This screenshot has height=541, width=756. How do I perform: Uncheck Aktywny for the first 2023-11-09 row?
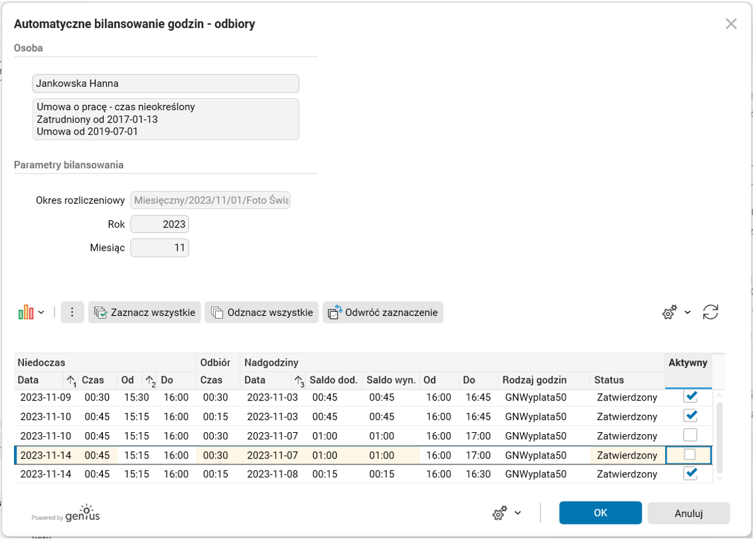[690, 397]
